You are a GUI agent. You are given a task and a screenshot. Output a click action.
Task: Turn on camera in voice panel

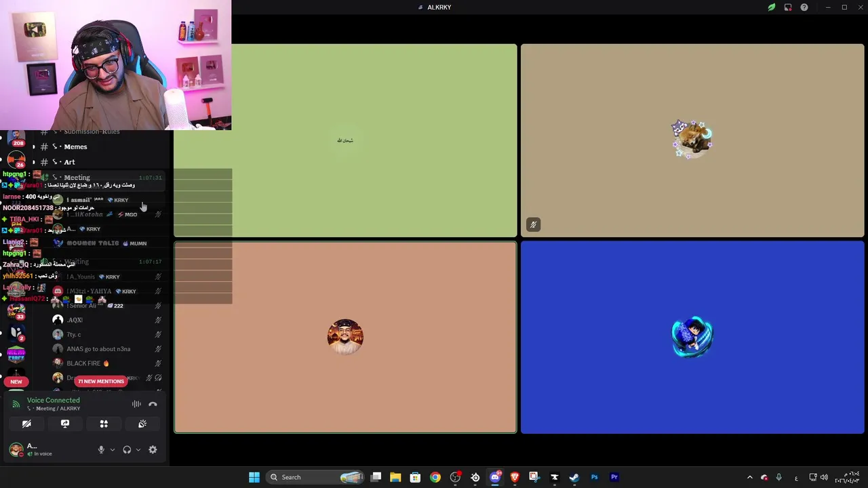[x=26, y=424]
